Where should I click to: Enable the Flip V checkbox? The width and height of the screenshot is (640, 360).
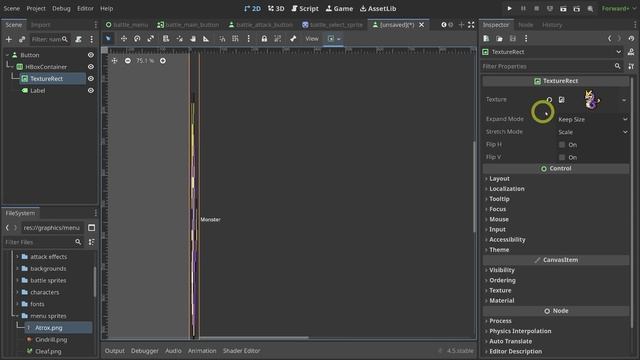[562, 157]
